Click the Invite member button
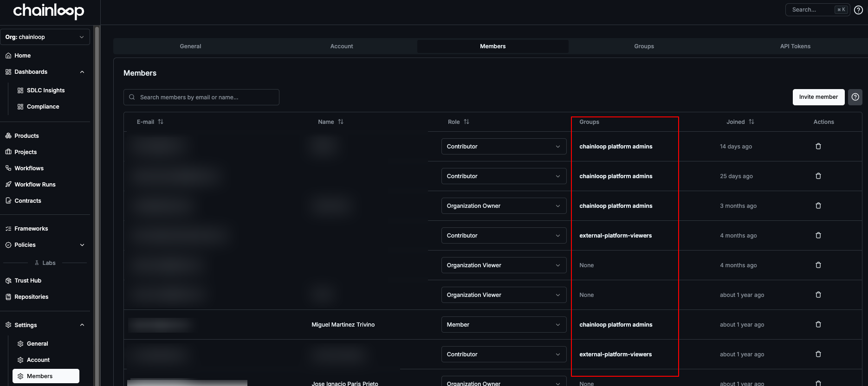The image size is (868, 386). click(x=818, y=97)
